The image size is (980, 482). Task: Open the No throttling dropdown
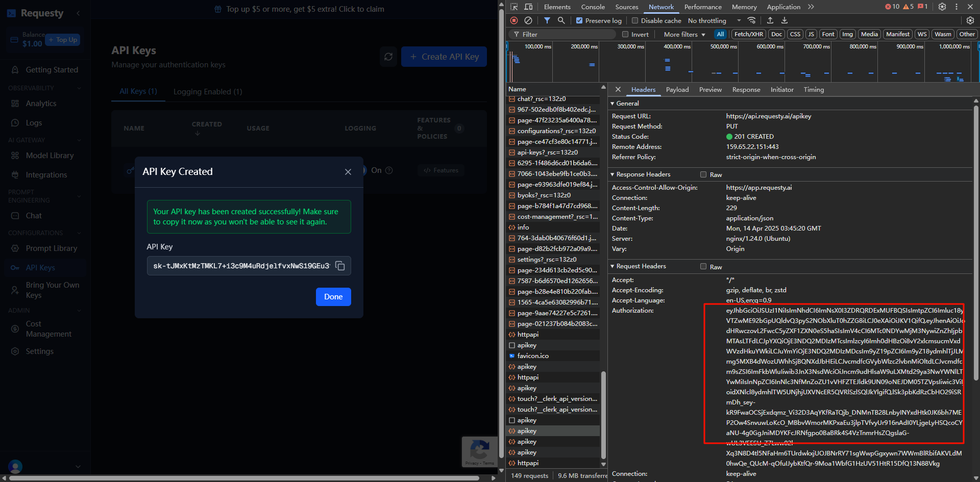(715, 20)
